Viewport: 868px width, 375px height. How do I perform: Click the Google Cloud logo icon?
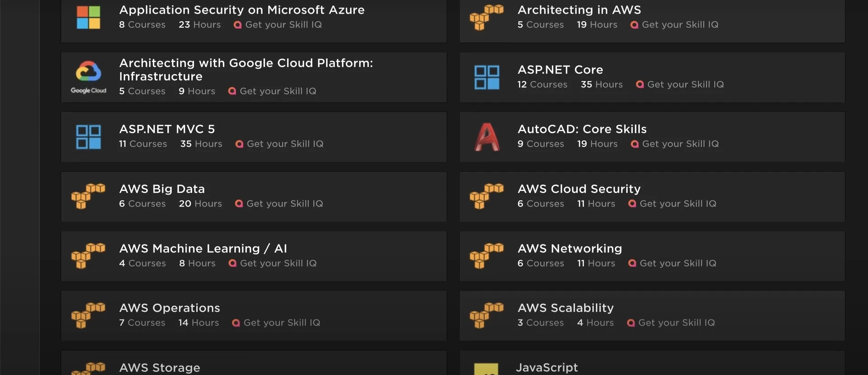click(x=89, y=77)
